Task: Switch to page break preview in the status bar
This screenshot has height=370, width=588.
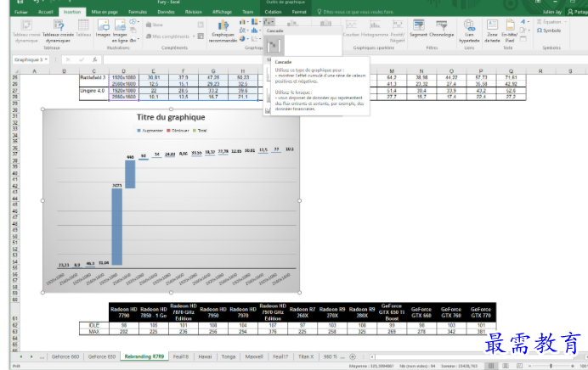Action: (519, 366)
